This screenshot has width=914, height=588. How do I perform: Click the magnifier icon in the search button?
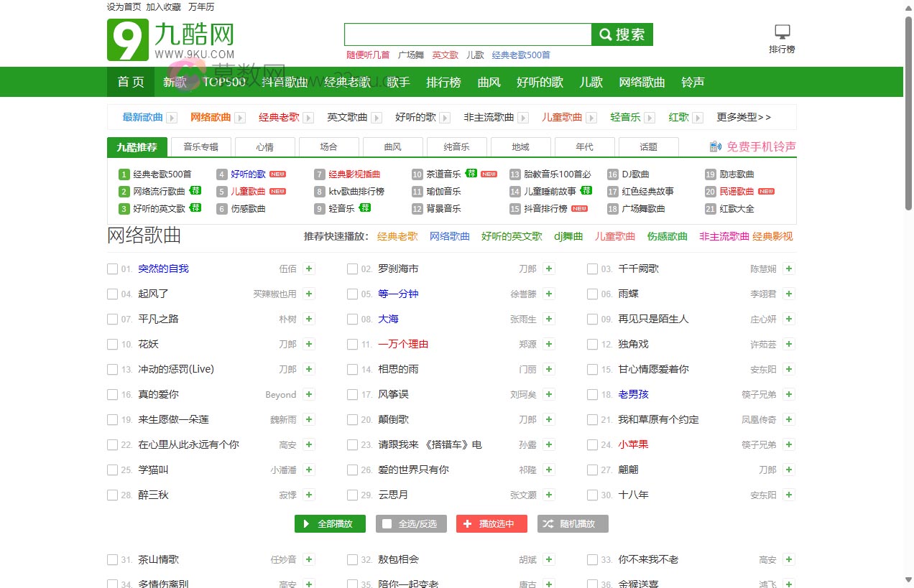606,34
